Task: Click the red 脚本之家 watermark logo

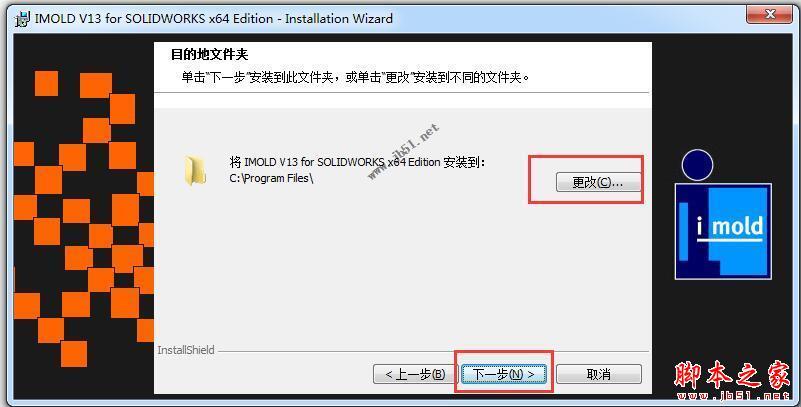Action: coord(733,374)
